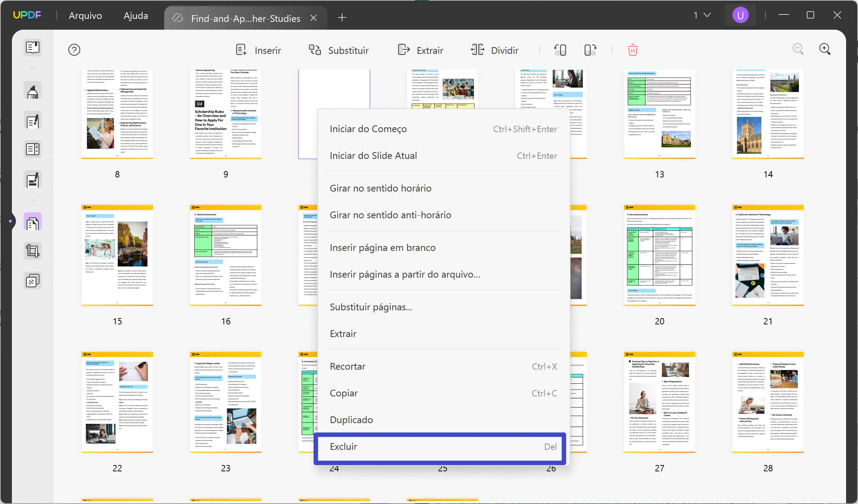Open the Ajuda menu
This screenshot has height=504, width=858.
point(136,15)
